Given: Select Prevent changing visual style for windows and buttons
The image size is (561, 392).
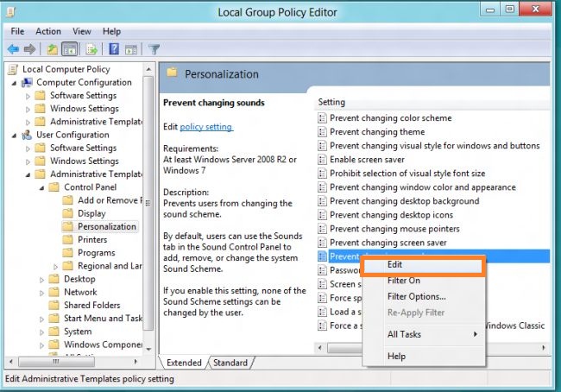Looking at the screenshot, I should coord(434,146).
